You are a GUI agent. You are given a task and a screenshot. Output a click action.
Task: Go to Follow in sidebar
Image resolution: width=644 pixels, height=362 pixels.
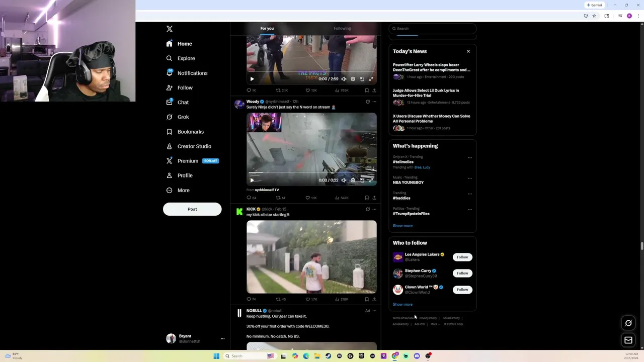pos(180,87)
